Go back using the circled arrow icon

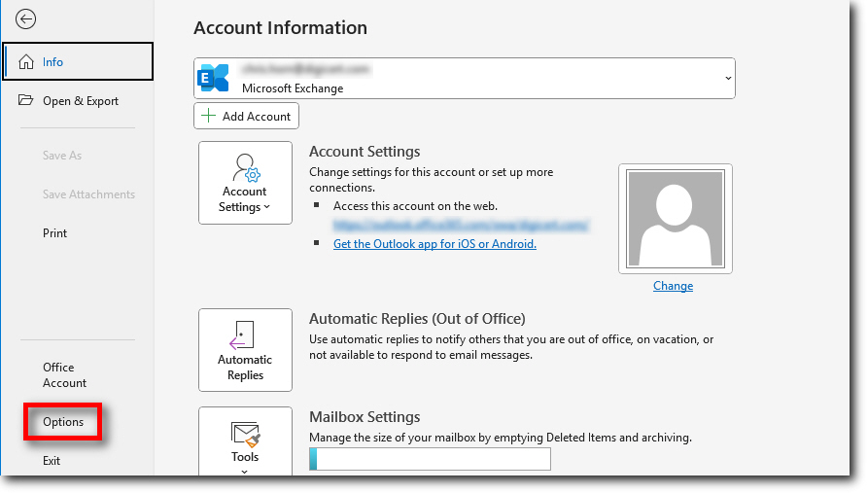tap(25, 18)
